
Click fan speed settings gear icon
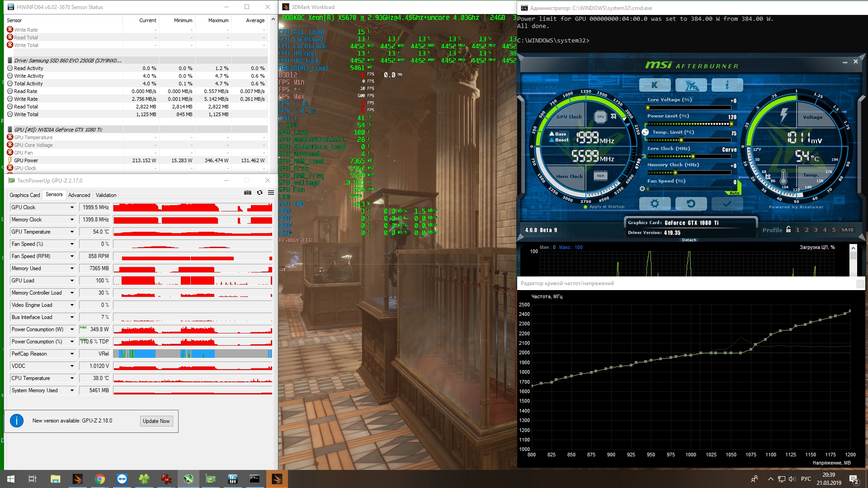coord(642,189)
